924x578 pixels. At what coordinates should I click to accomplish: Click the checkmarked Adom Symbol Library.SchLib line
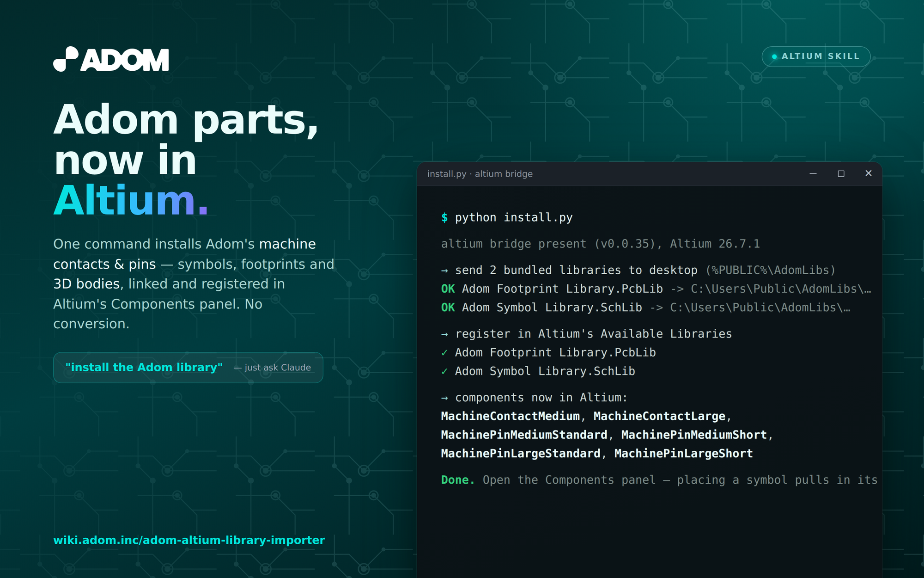(x=538, y=371)
